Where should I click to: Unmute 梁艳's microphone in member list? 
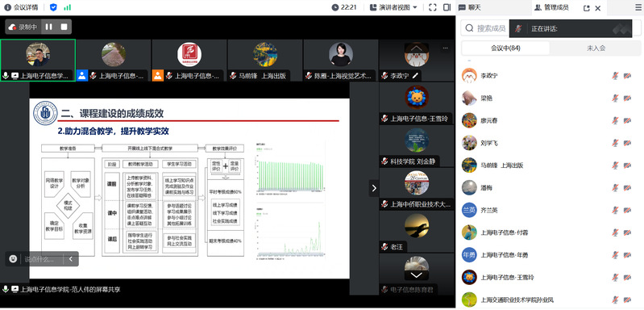coord(615,98)
